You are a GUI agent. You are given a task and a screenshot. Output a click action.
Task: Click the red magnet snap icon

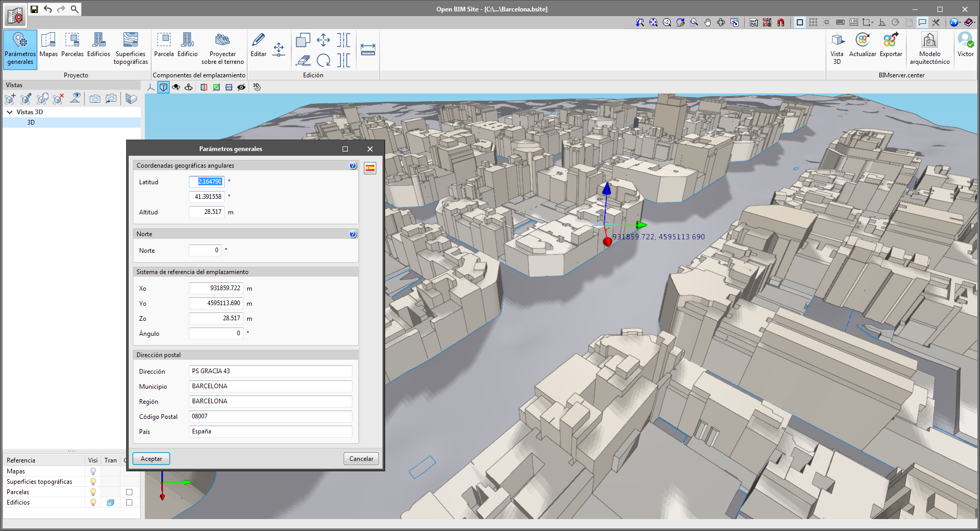click(x=781, y=22)
